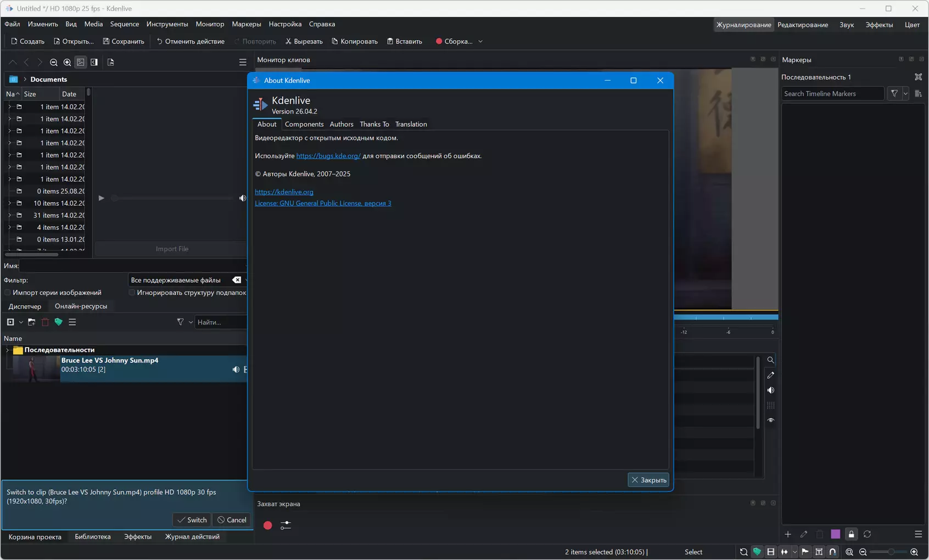Add a new marker with plus icon
Screen dimensions: 929x560
tap(788, 534)
